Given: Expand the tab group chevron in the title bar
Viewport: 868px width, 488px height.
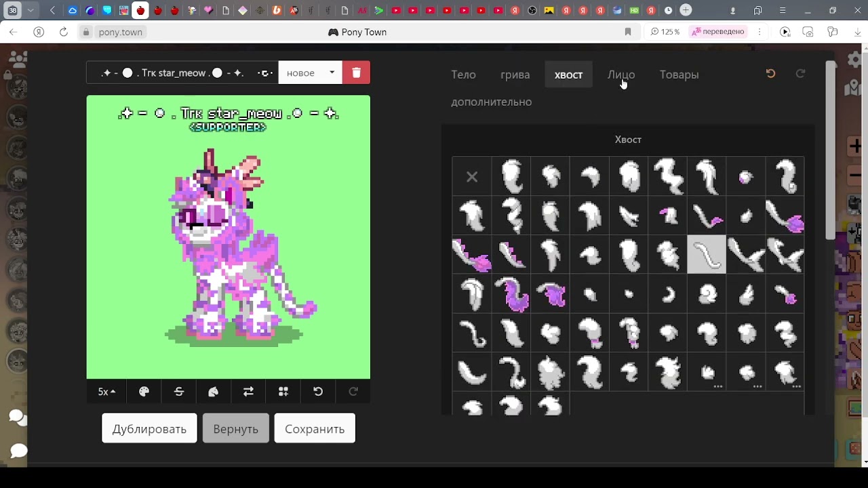Looking at the screenshot, I should point(31,10).
